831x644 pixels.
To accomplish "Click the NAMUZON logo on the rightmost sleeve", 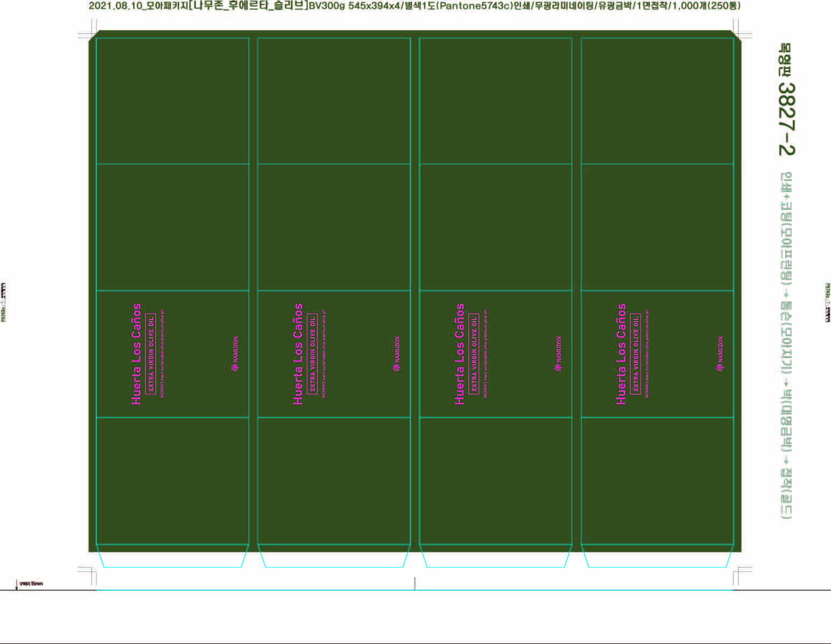I will pos(720,353).
